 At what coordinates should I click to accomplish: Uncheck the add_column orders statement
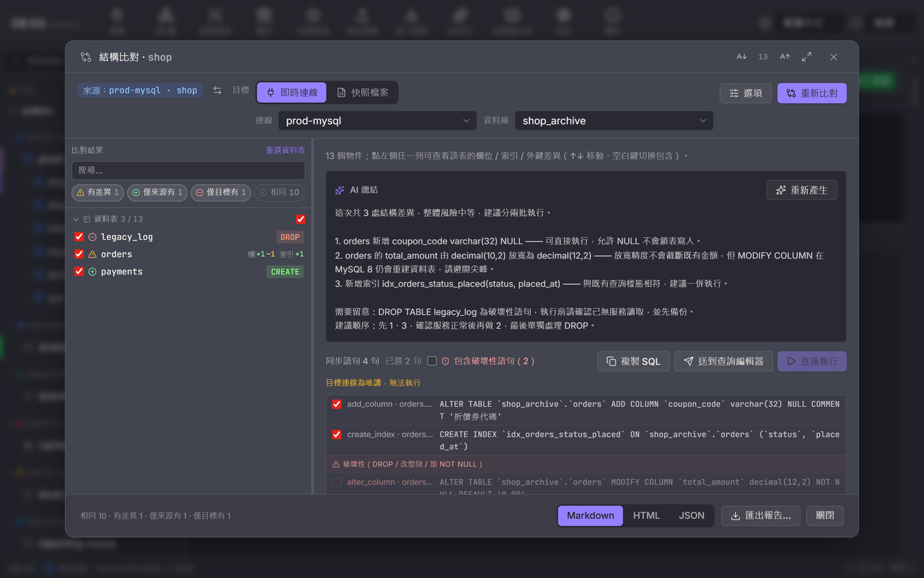(x=337, y=404)
